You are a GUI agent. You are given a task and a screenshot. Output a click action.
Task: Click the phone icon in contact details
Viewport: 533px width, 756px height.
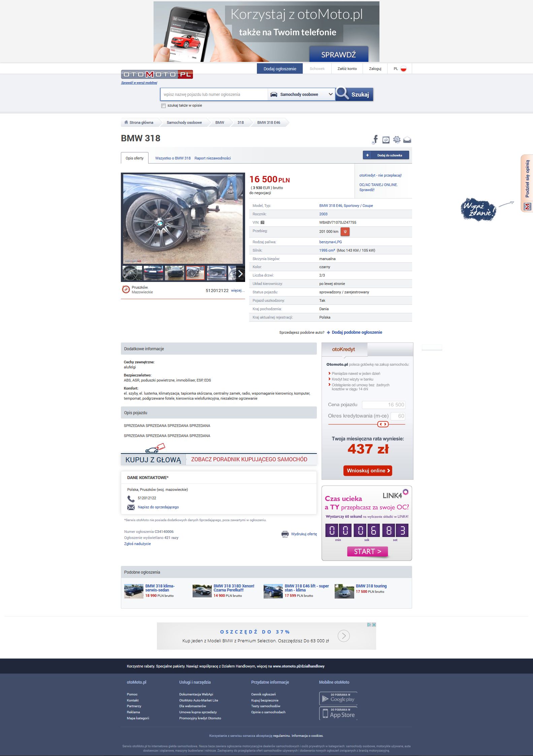pos(131,499)
